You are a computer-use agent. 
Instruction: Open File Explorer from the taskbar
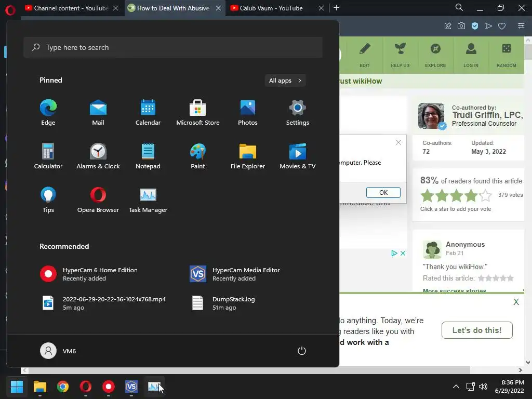pyautogui.click(x=39, y=387)
